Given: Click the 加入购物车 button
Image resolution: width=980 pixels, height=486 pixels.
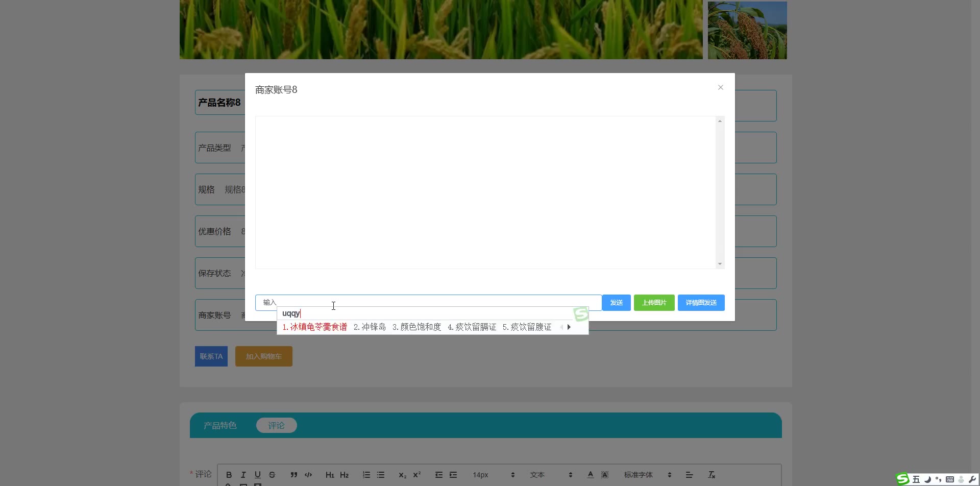Looking at the screenshot, I should point(264,356).
